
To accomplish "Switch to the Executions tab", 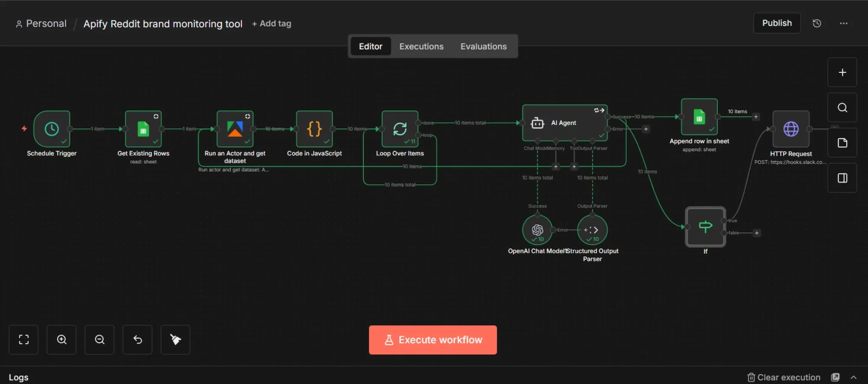I will [421, 46].
